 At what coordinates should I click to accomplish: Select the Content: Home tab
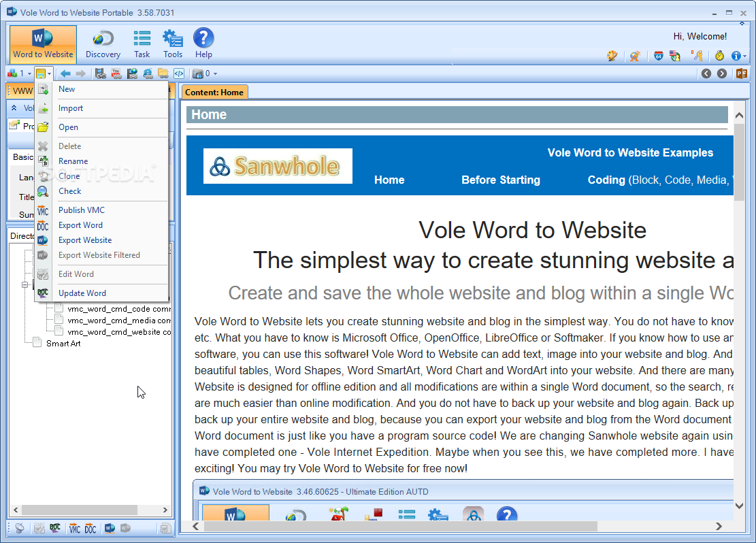[x=214, y=92]
